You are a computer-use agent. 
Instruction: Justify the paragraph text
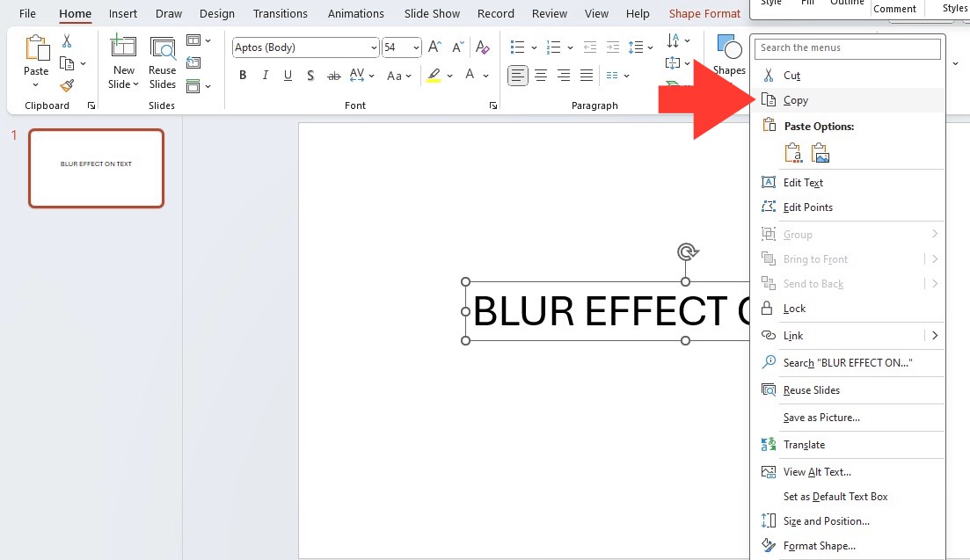587,76
